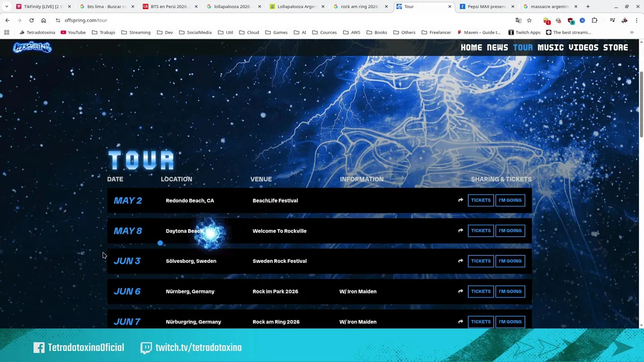
Task: Share the Jun 7 Rock am Ring show
Action: 460,321
